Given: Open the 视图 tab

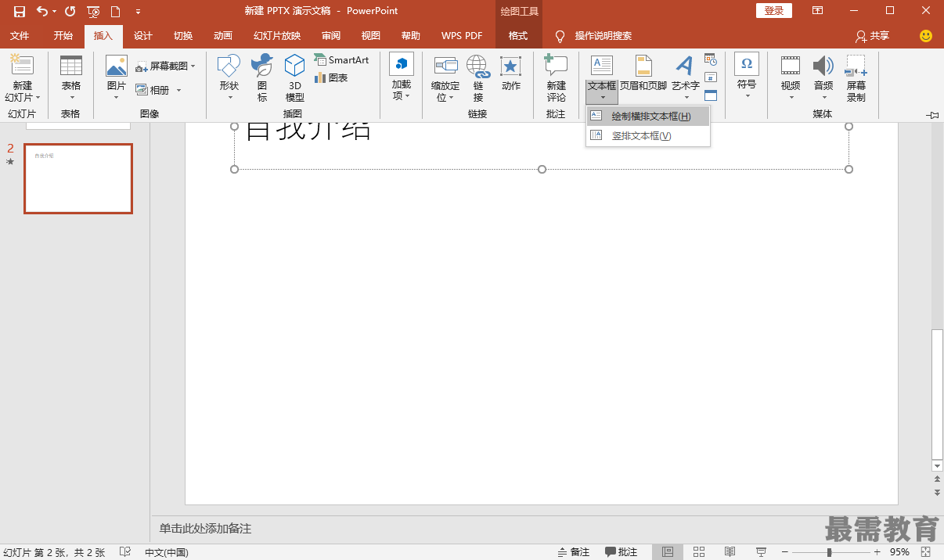Looking at the screenshot, I should (371, 36).
